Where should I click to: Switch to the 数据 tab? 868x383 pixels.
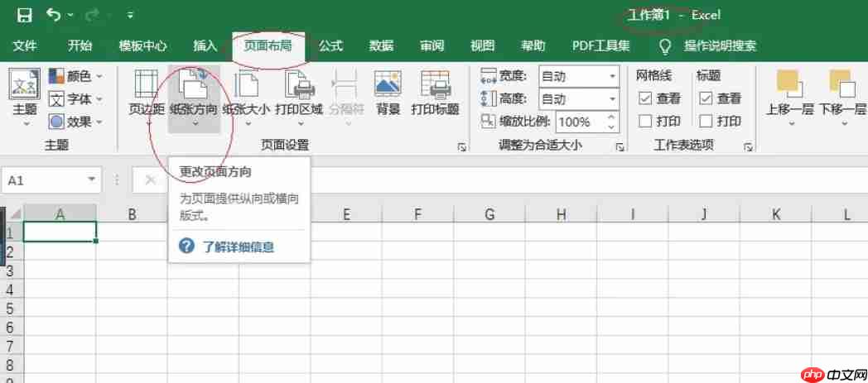point(382,45)
